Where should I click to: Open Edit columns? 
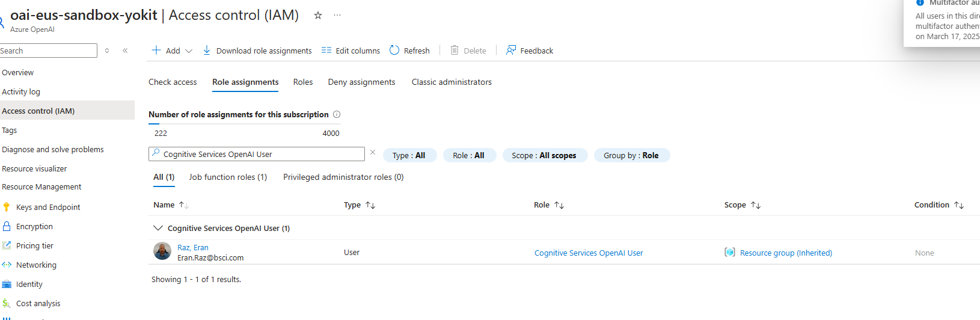point(351,51)
